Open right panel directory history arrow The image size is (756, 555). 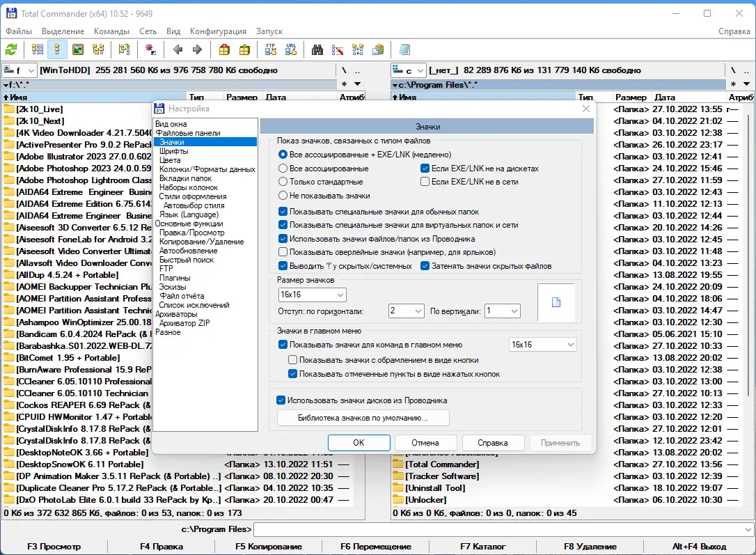(746, 84)
